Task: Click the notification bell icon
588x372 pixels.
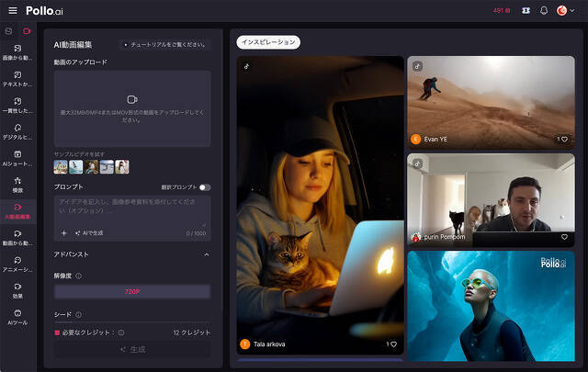Action: click(x=543, y=10)
